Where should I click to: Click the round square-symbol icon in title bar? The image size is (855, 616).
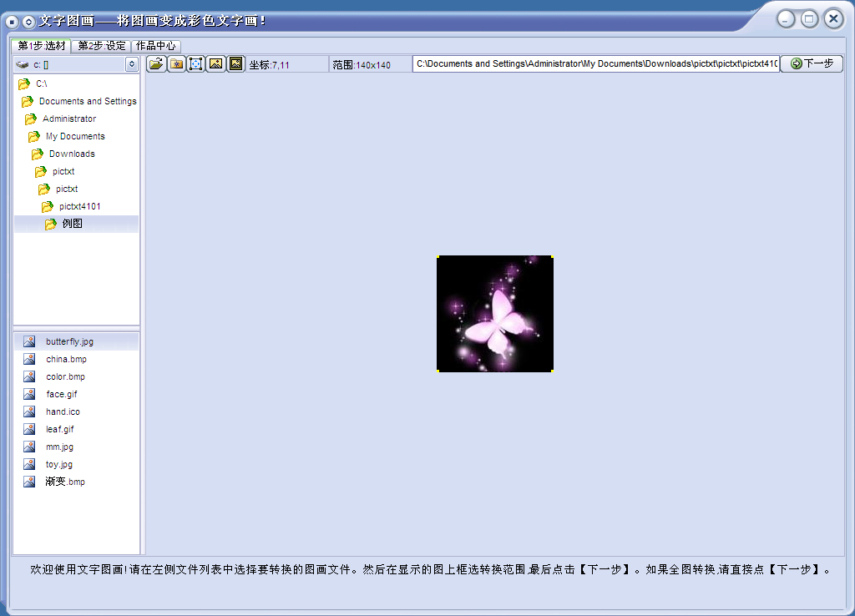13,21
